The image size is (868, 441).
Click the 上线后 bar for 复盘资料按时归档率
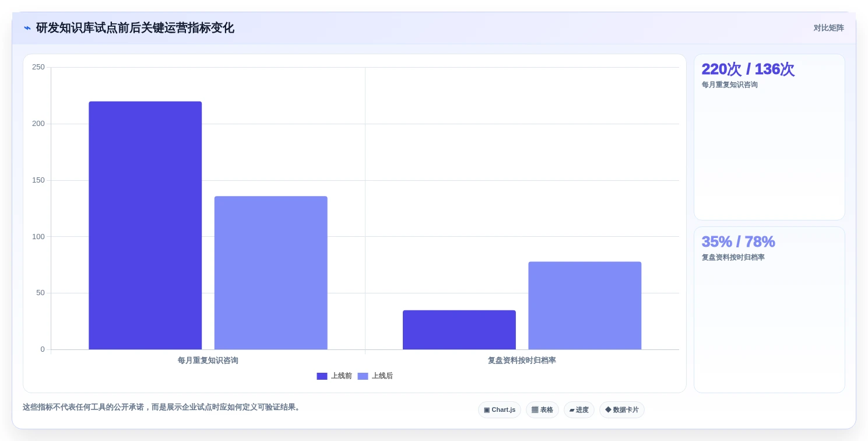point(585,306)
